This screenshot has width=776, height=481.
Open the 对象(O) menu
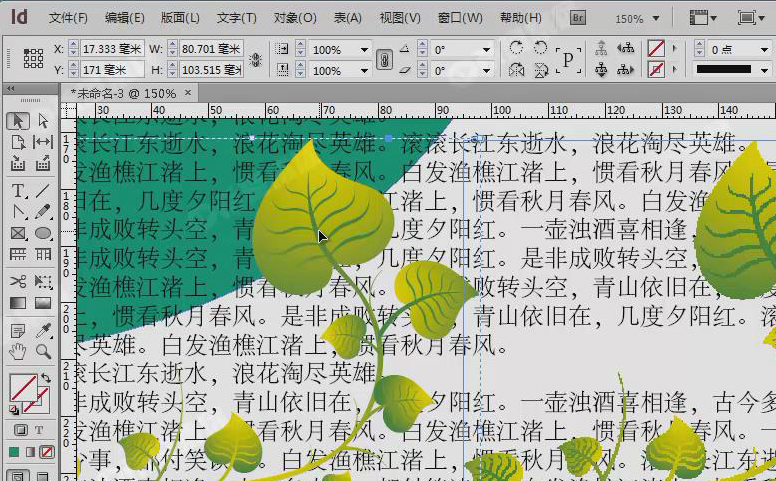click(298, 18)
